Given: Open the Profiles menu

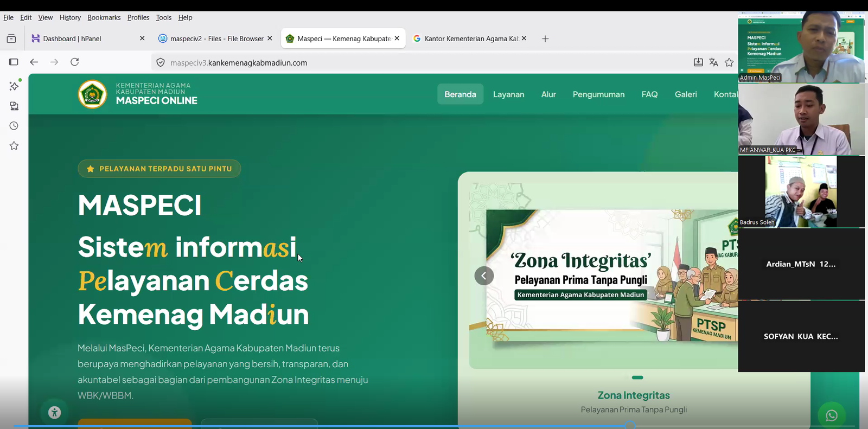Looking at the screenshot, I should (x=138, y=17).
